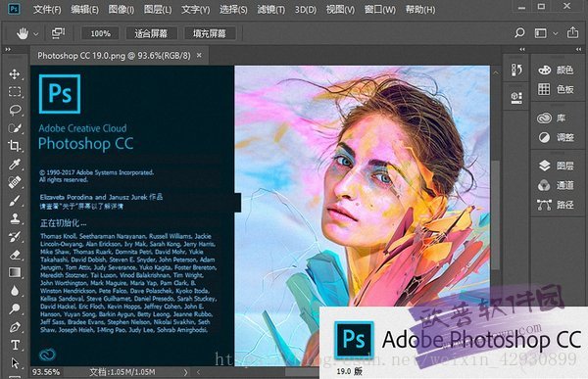Expand the workspace switcher dropdown arrow

556,33
